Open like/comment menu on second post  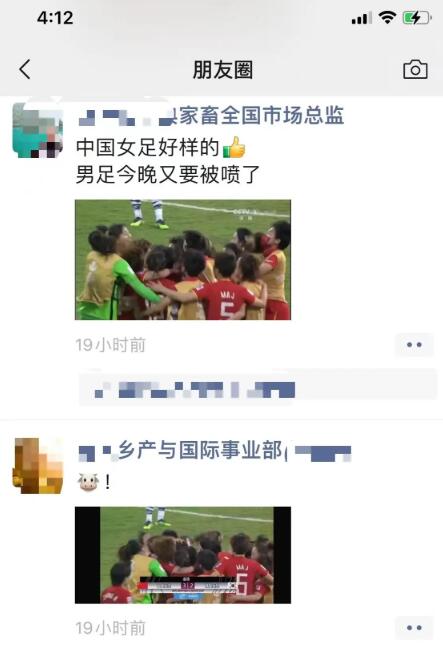coord(414,628)
